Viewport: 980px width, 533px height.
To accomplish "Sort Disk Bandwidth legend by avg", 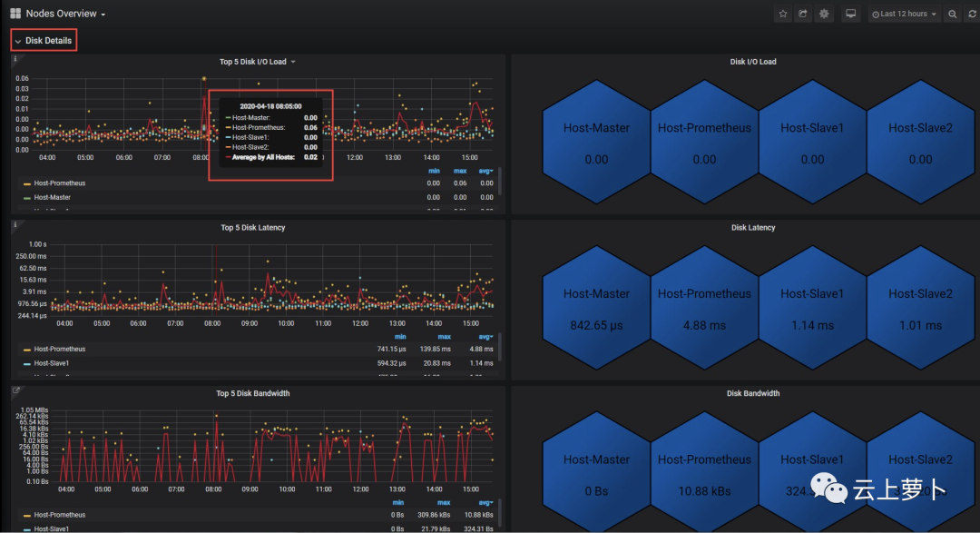I will tap(485, 502).
